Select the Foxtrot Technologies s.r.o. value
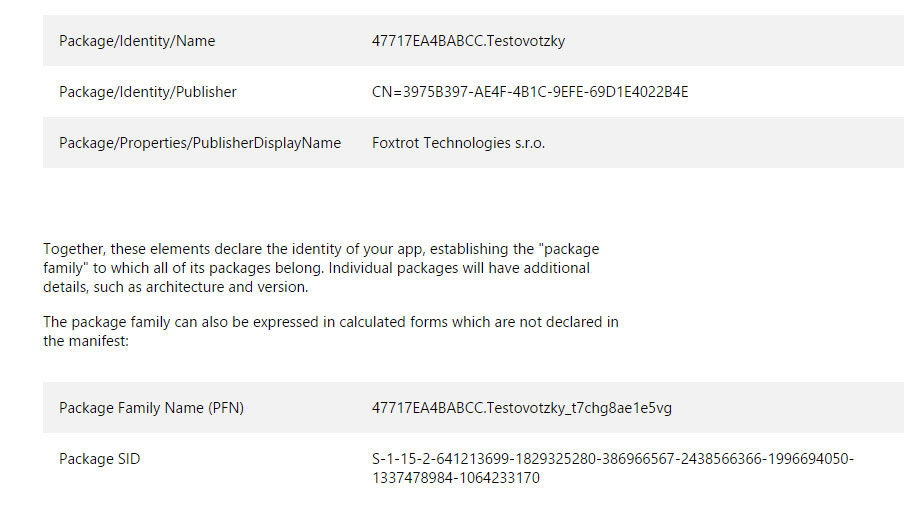This screenshot has width=904, height=522. click(x=458, y=143)
